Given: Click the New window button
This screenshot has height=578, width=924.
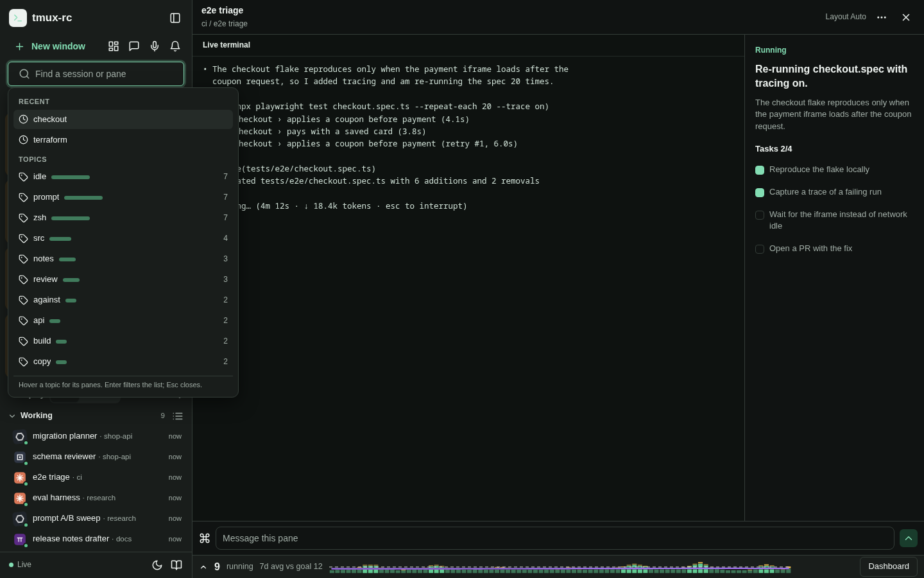Looking at the screenshot, I should 50,46.
